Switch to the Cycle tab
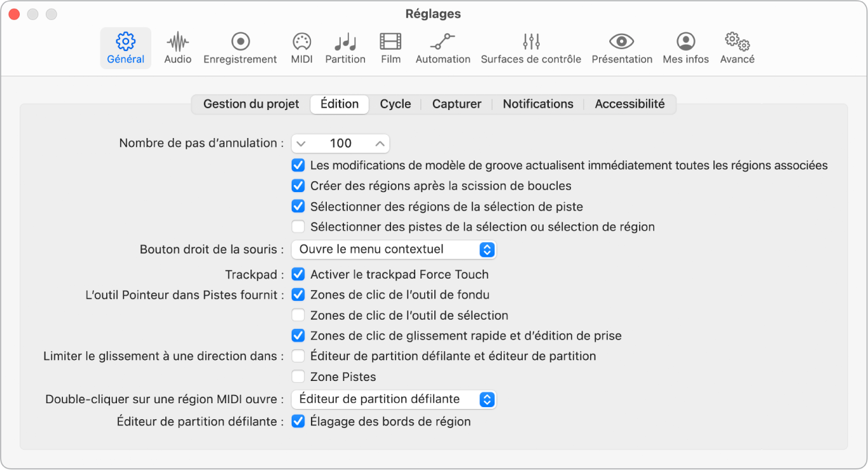This screenshot has height=470, width=868. pos(395,104)
